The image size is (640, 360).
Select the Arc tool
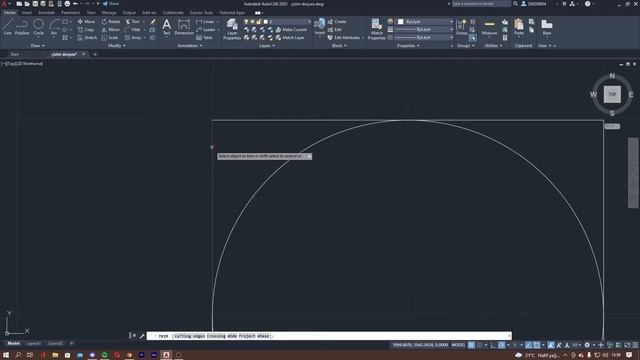54,27
